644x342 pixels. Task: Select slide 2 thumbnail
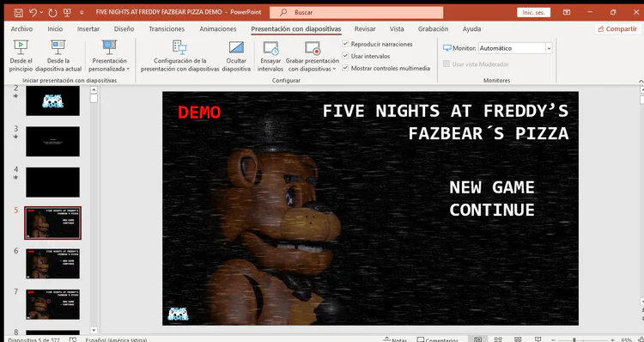click(53, 101)
